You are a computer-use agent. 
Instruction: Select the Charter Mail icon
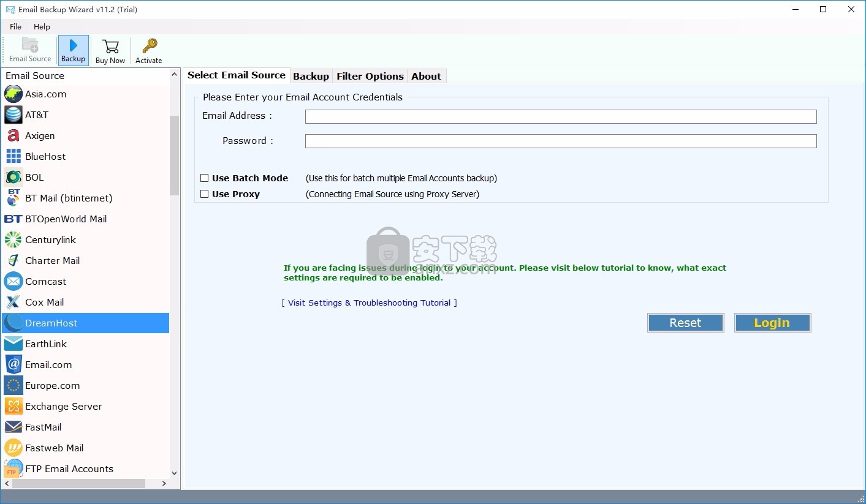pos(13,261)
